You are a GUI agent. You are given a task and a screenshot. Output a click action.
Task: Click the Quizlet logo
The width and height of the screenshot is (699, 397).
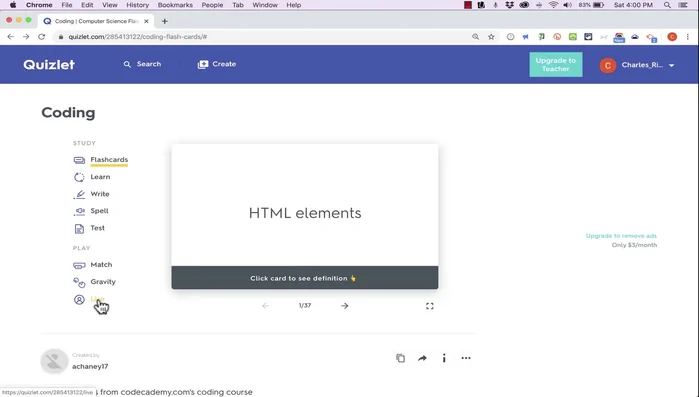tap(49, 65)
